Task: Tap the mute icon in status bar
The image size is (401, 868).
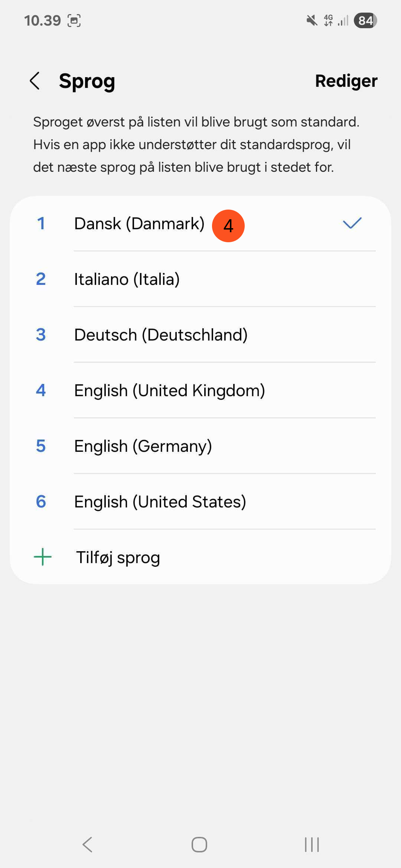Action: pos(312,20)
